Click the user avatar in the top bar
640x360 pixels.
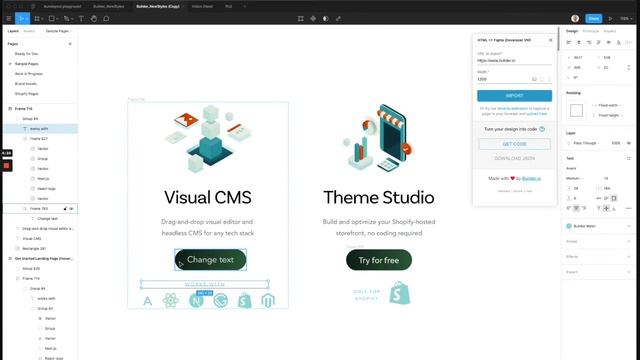click(575, 18)
